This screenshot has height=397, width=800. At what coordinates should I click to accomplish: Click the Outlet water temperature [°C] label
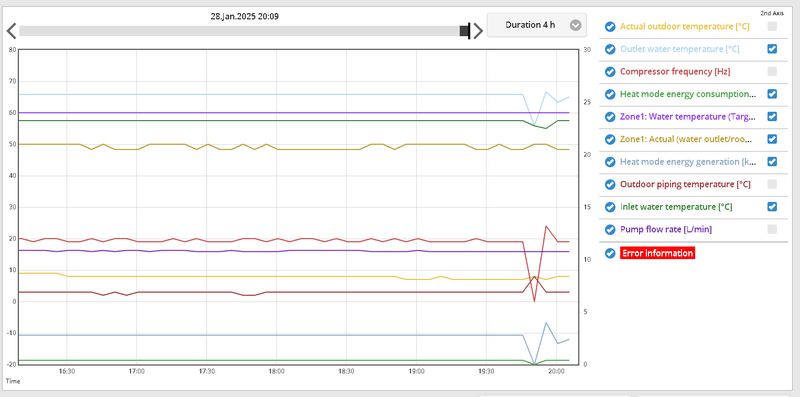(680, 49)
